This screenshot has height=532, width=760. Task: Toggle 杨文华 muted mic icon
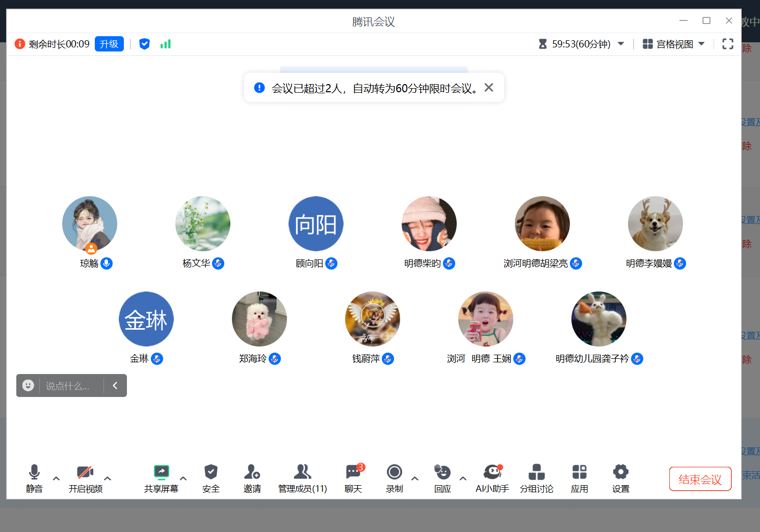pyautogui.click(x=218, y=263)
